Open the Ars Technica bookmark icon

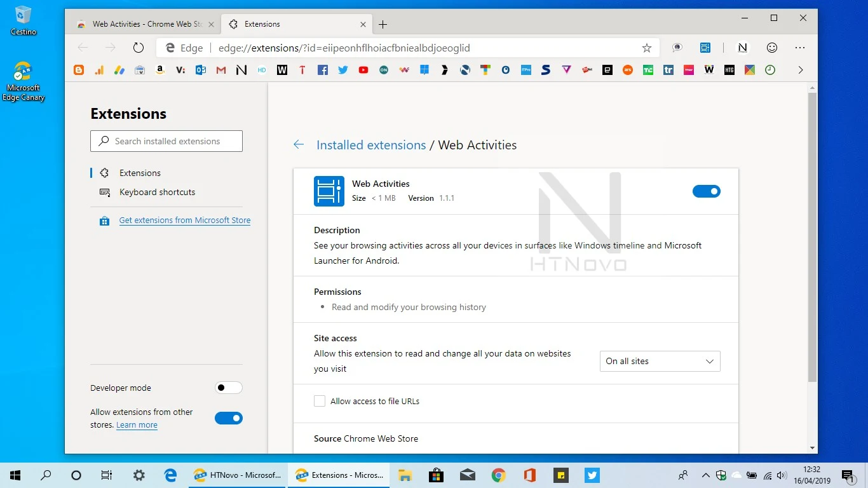coord(628,71)
